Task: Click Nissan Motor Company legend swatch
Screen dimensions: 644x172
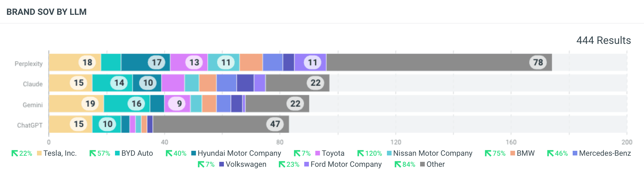Action: coord(389,153)
